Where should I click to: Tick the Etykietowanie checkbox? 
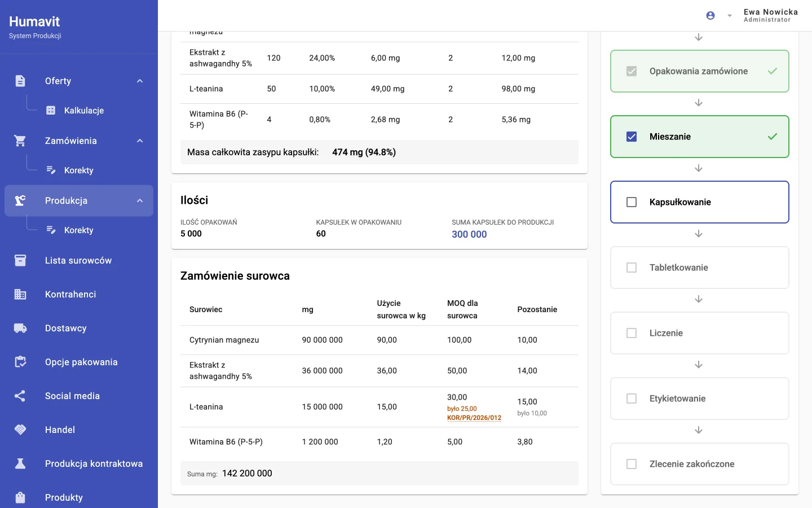tap(632, 398)
